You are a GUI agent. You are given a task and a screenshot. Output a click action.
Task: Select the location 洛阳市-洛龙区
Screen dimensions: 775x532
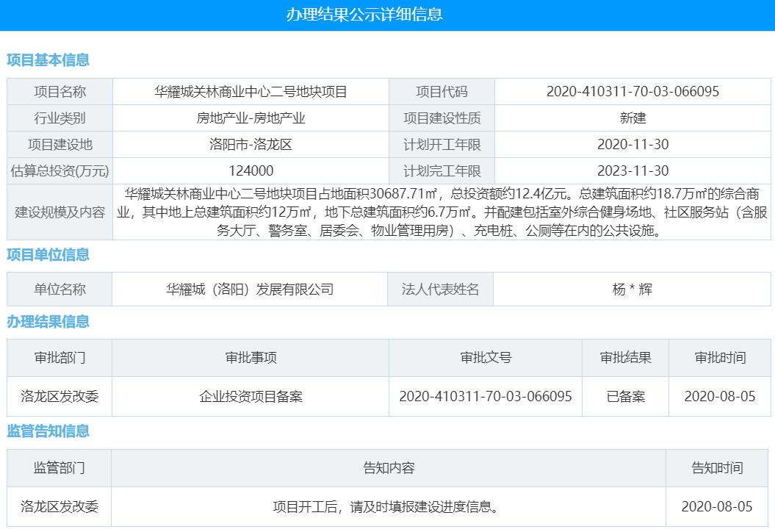250,144
